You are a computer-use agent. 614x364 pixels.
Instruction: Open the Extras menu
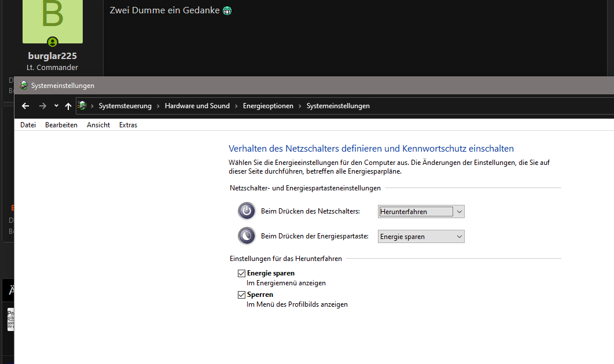pos(128,125)
